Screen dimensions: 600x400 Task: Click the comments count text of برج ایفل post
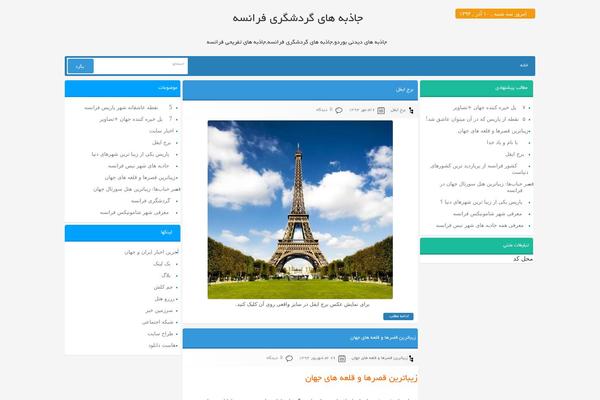(324, 110)
